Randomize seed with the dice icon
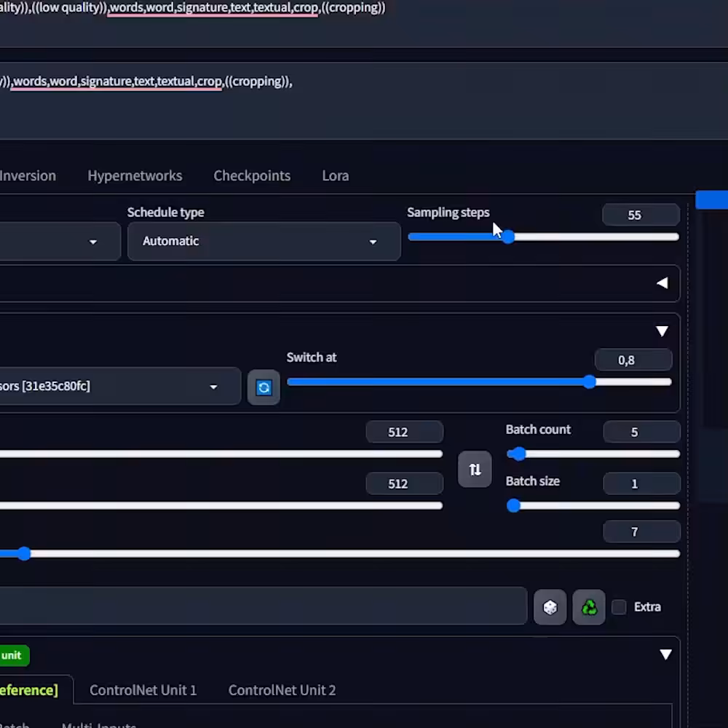Image resolution: width=728 pixels, height=728 pixels. pos(550,607)
